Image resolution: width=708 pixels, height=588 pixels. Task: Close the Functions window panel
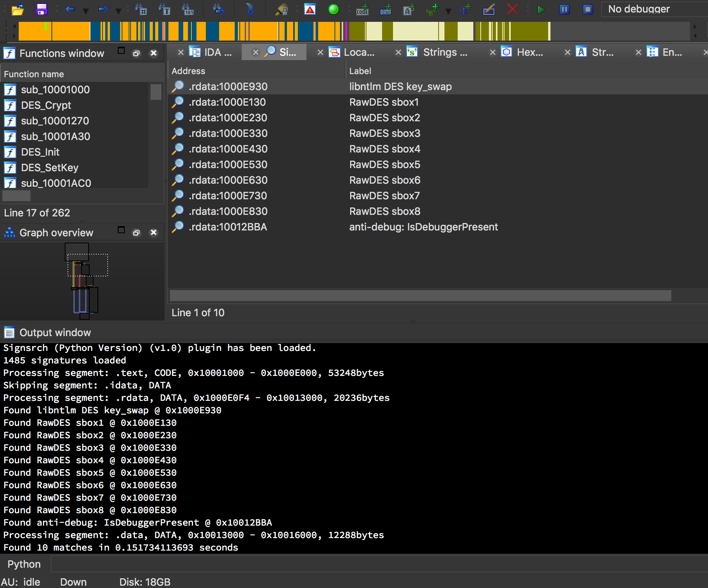[x=154, y=53]
